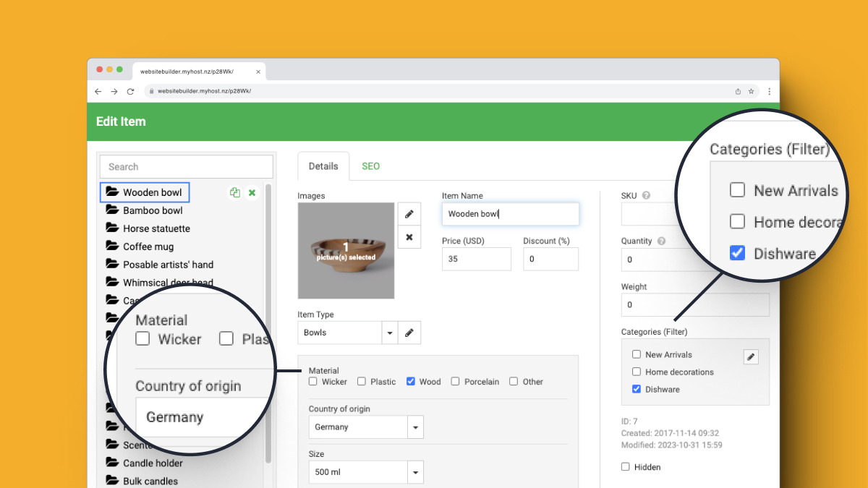The width and height of the screenshot is (868, 488).
Task: Open the Size dropdown showing 500 ml
Action: (x=415, y=473)
